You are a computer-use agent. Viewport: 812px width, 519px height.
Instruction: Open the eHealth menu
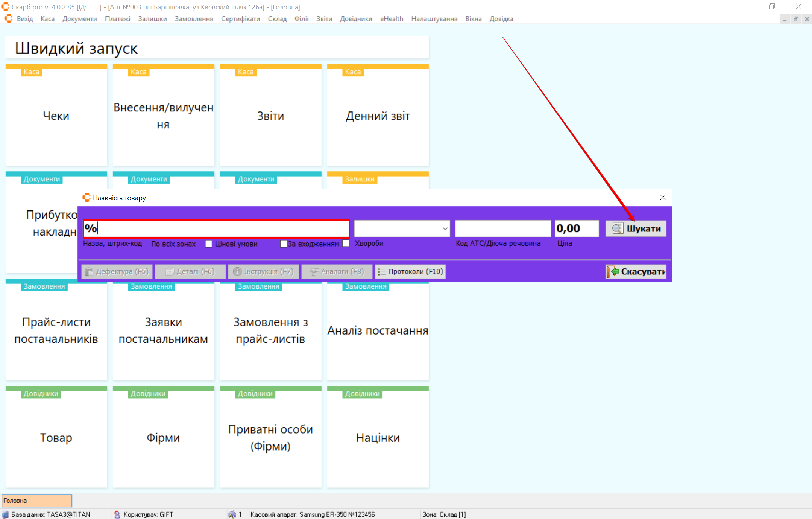pyautogui.click(x=392, y=19)
